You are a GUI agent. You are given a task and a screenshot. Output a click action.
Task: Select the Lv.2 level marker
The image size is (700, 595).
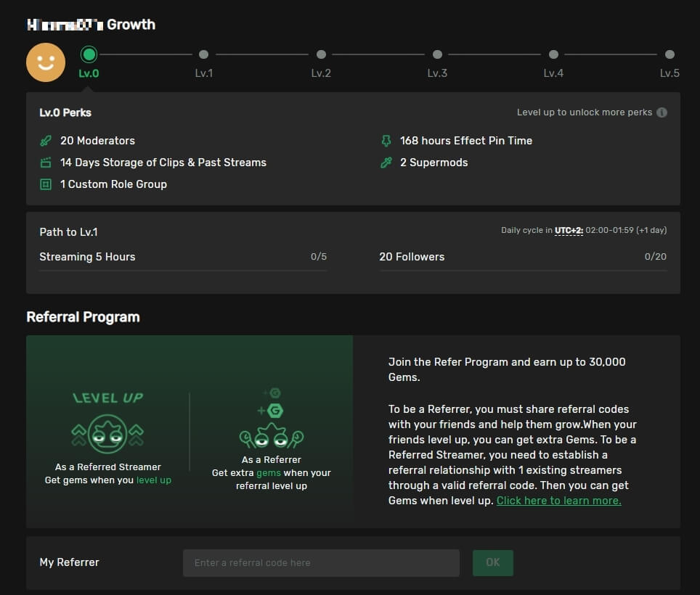(321, 54)
